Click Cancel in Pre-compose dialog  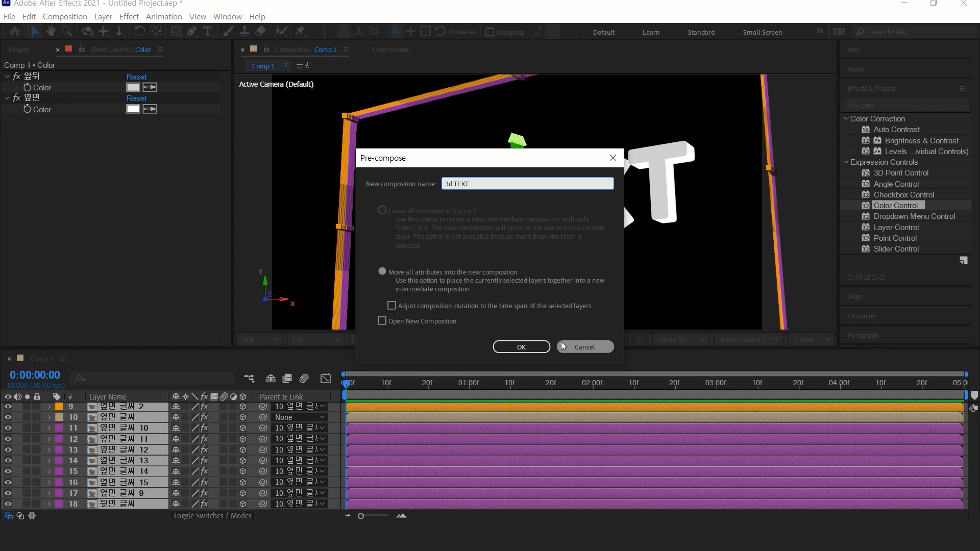coord(585,347)
